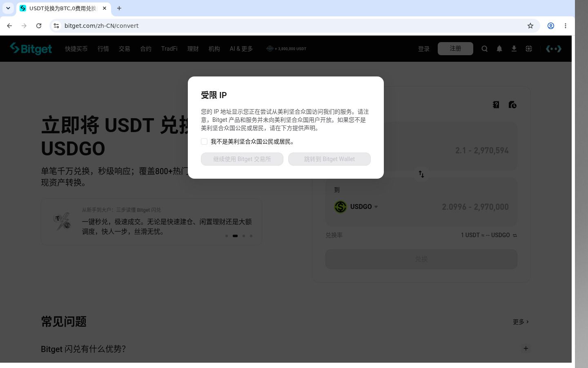588x368 pixels.
Task: Click the 受限 IP dialog title
Action: [214, 95]
